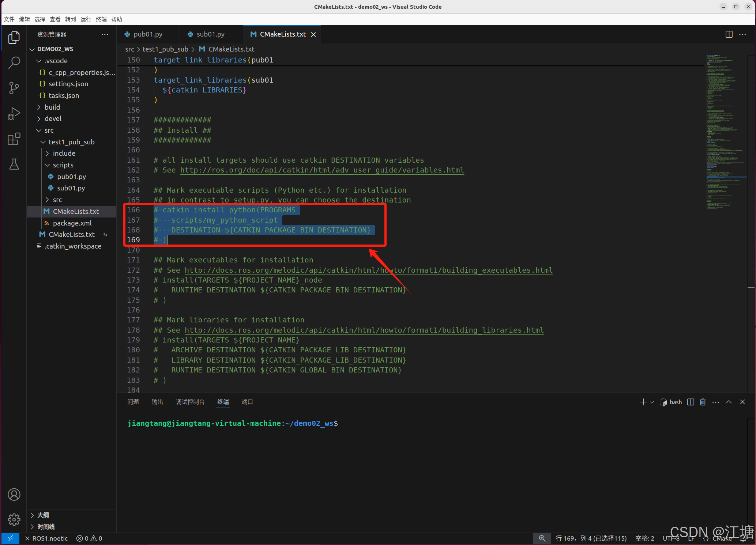Click the 空格: 2 indentation setting
Viewport: 756px width, 545px height.
pyautogui.click(x=644, y=538)
